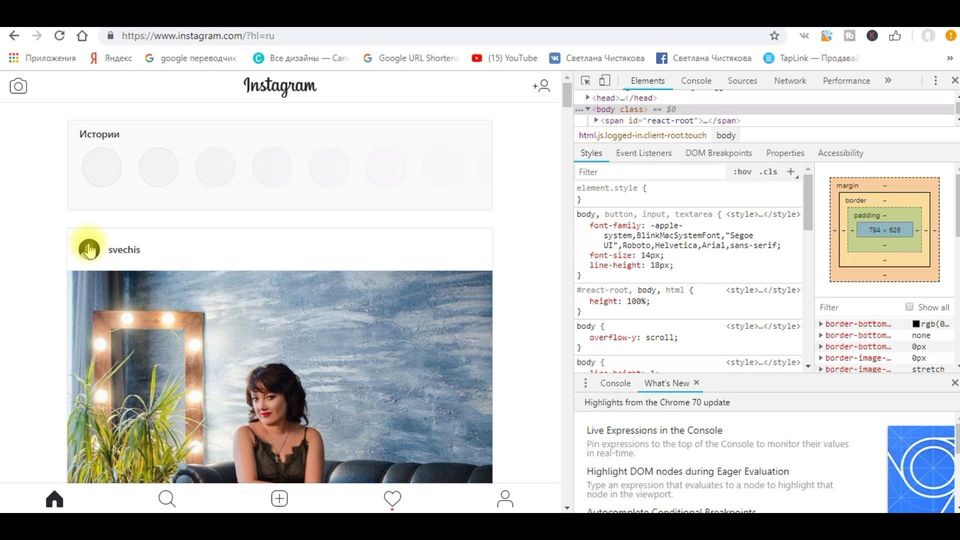Open Google URL Shortener bookmark
This screenshot has width=960, height=540.
410,58
